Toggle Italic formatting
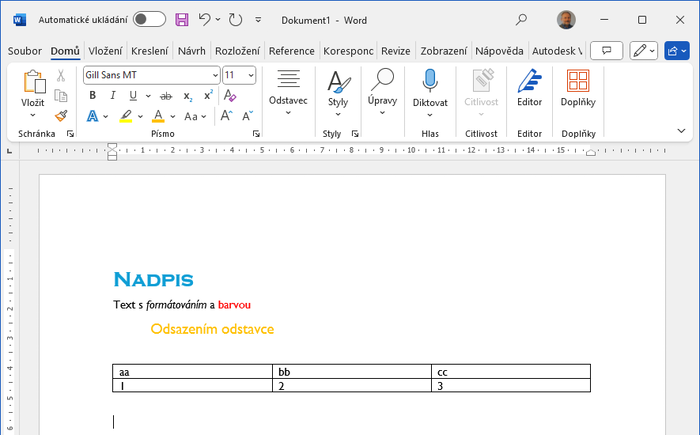 [x=111, y=96]
